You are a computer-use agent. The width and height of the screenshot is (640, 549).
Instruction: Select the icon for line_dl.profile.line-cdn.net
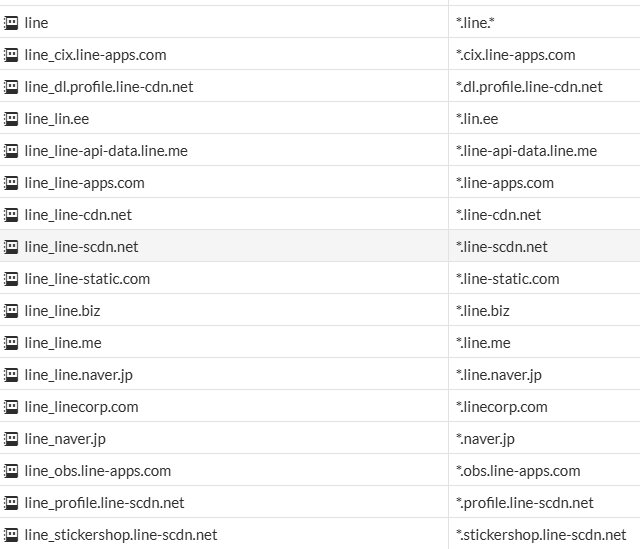(x=11, y=87)
